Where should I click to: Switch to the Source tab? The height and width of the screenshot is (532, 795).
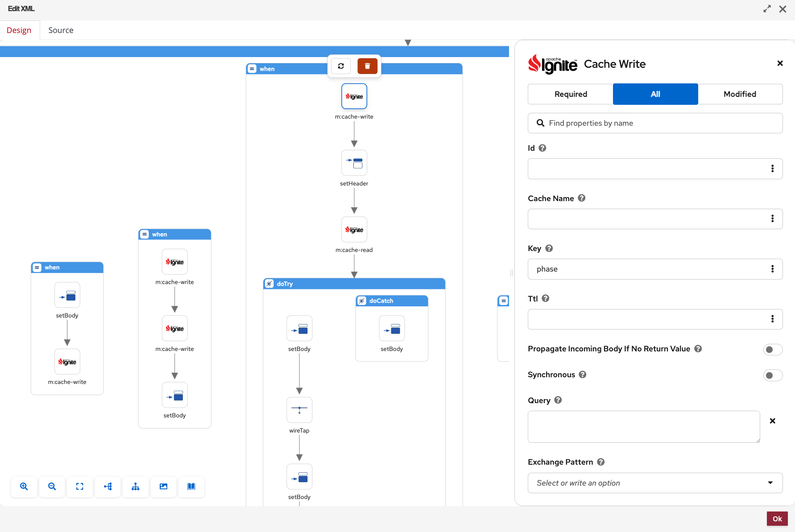[x=61, y=30]
